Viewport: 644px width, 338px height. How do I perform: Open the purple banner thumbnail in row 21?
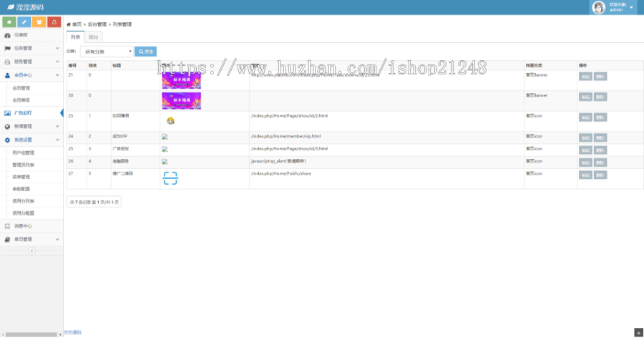click(x=182, y=80)
